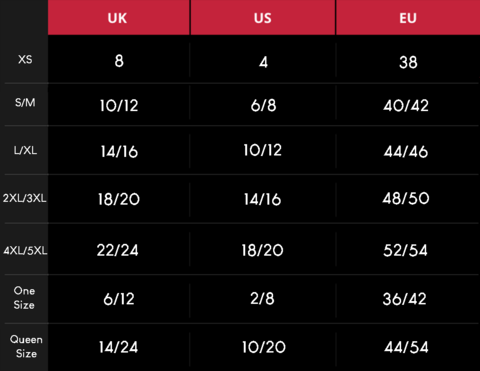
Task: Select the XS row label
Action: click(x=25, y=60)
